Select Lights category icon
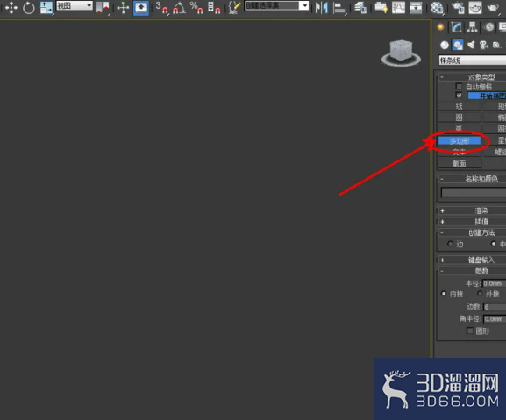 [471, 45]
